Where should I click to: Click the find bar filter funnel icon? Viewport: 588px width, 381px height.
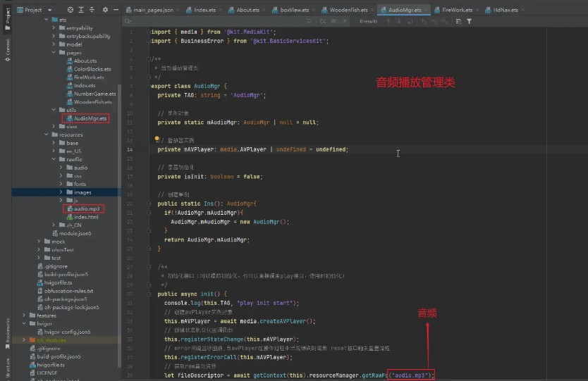click(469, 21)
